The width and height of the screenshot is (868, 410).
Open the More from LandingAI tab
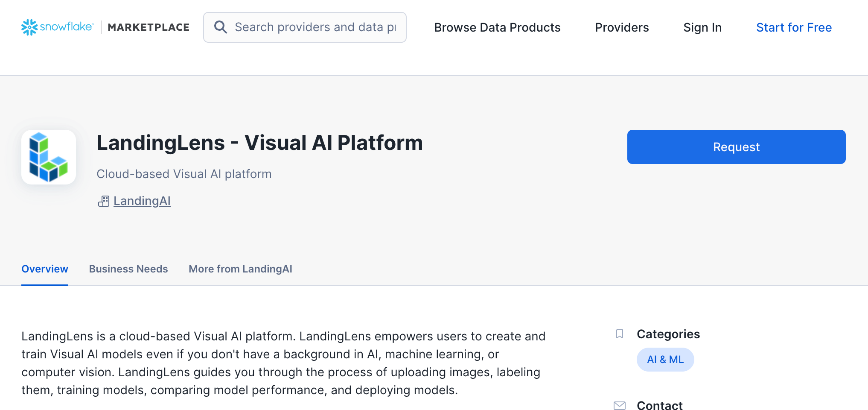240,269
